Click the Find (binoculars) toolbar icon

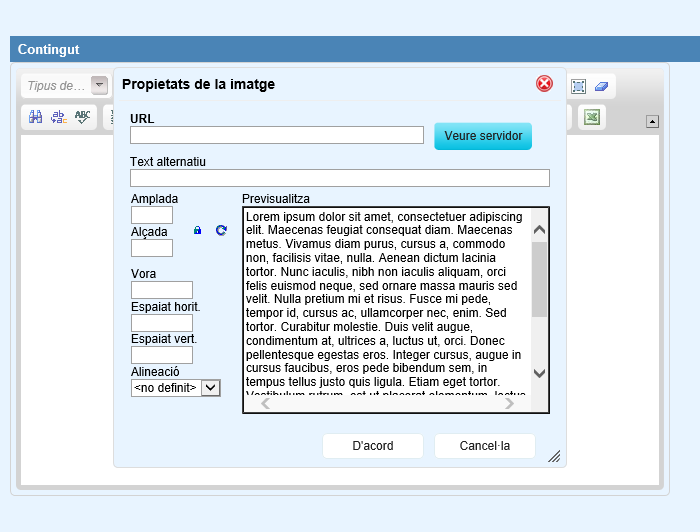click(x=35, y=117)
